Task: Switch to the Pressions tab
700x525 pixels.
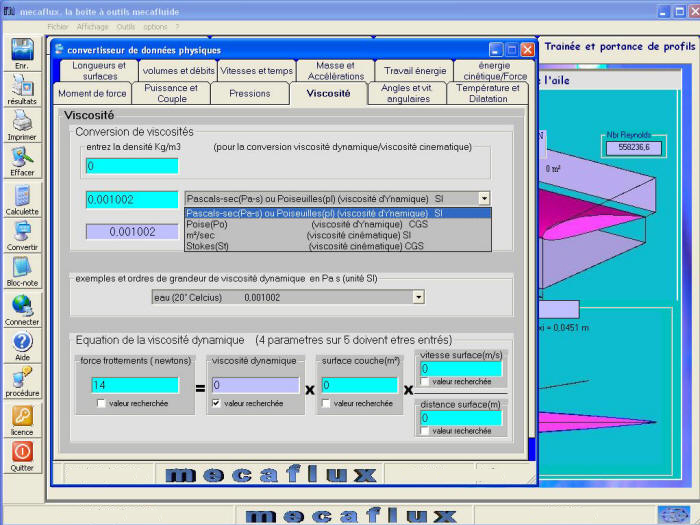Action: 250,93
